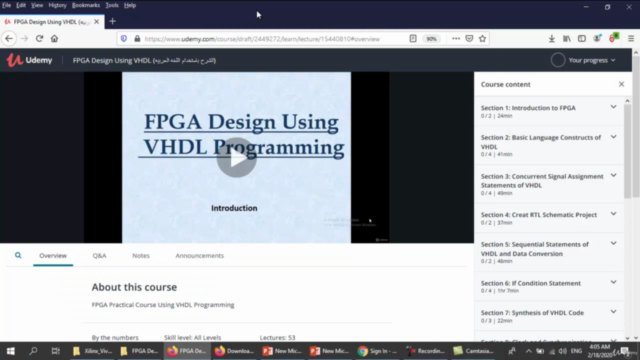Screen dimensions: 640x360
Task: Click the padlock site info icon
Action: click(137, 39)
